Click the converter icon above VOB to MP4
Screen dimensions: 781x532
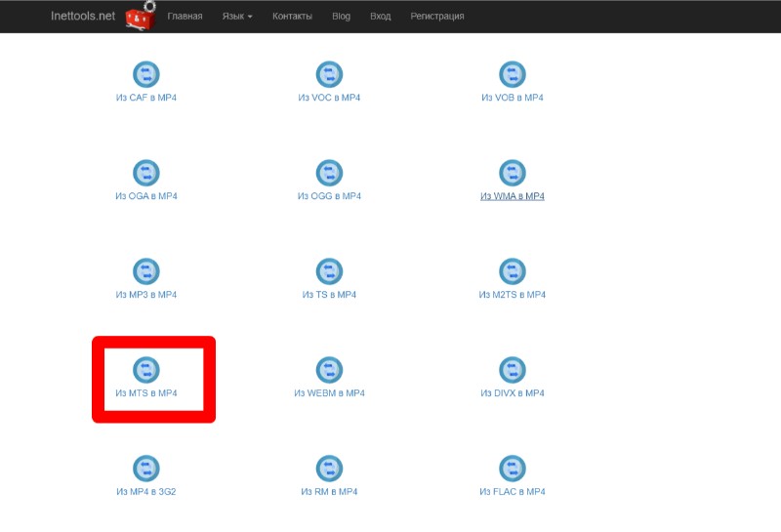[x=513, y=74]
